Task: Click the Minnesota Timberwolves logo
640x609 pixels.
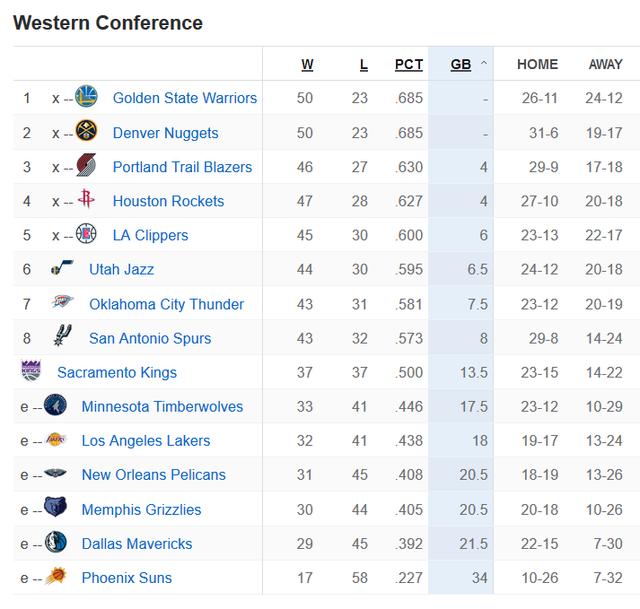Action: coord(55,405)
